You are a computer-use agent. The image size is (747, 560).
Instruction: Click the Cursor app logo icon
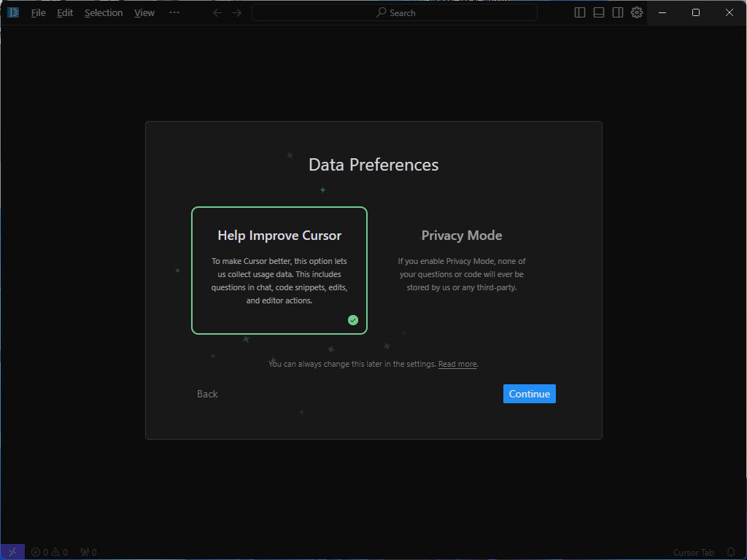[13, 12]
